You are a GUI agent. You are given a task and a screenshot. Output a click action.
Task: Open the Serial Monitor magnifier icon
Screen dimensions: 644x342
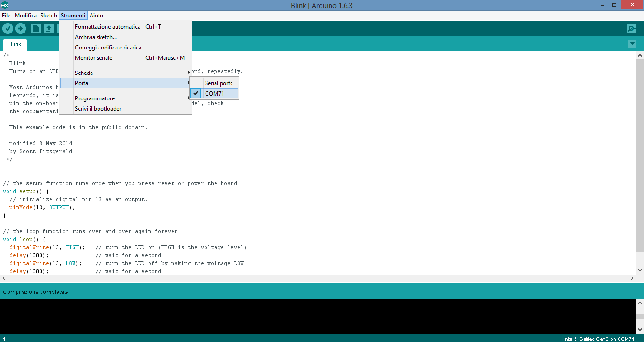point(631,29)
